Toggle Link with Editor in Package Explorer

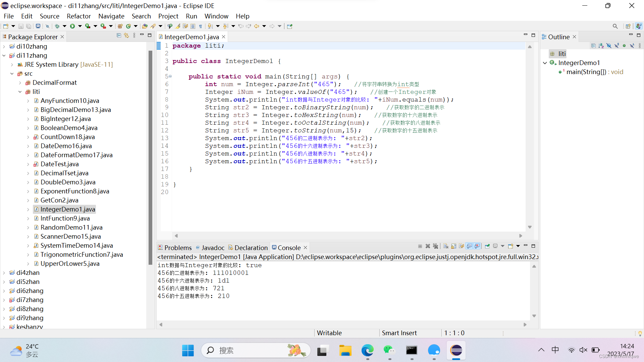(126, 36)
